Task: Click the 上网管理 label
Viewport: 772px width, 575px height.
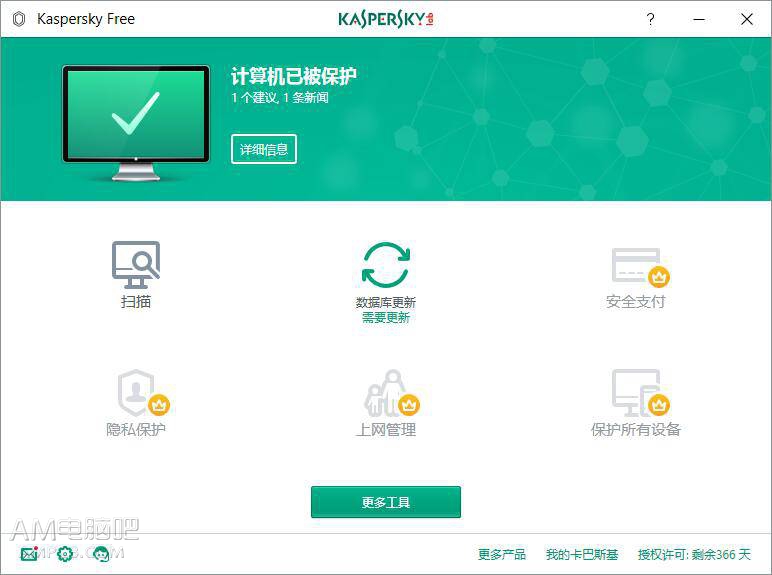Action: point(386,429)
